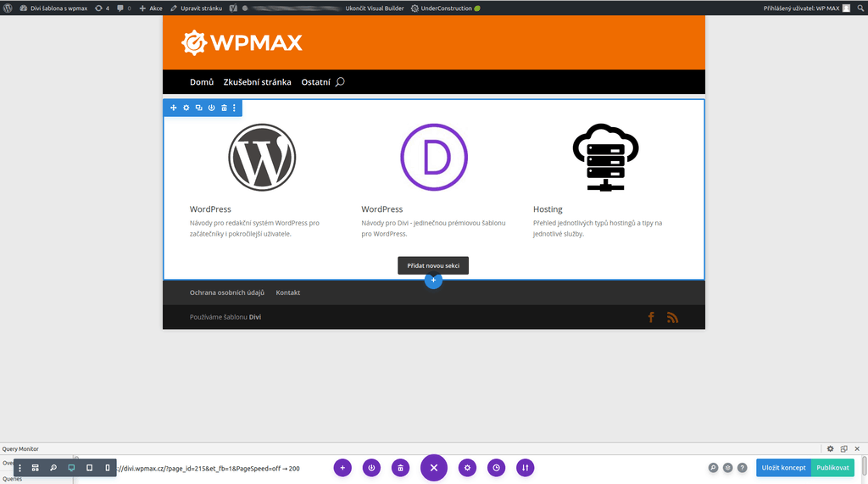
Task: Click 'Upravit stránku' in admin bar
Action: coord(196,8)
